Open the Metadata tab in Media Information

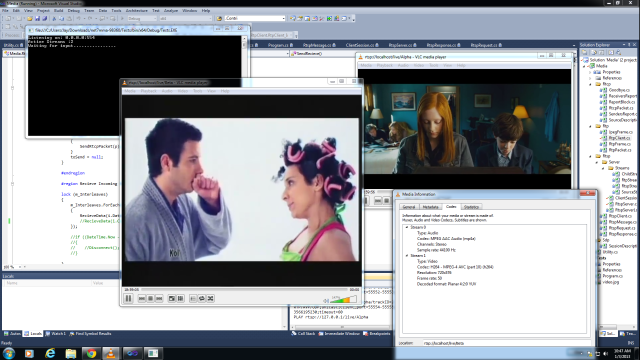point(430,207)
